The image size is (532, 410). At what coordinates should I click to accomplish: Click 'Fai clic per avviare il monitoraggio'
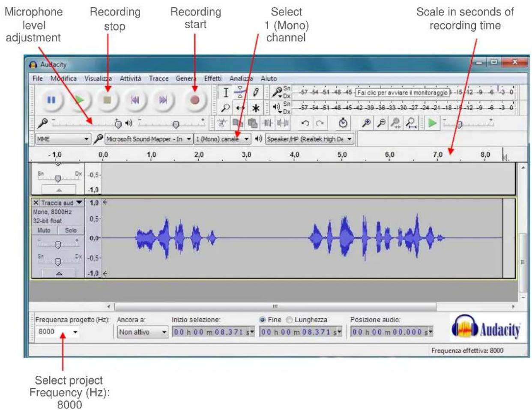[x=403, y=93]
